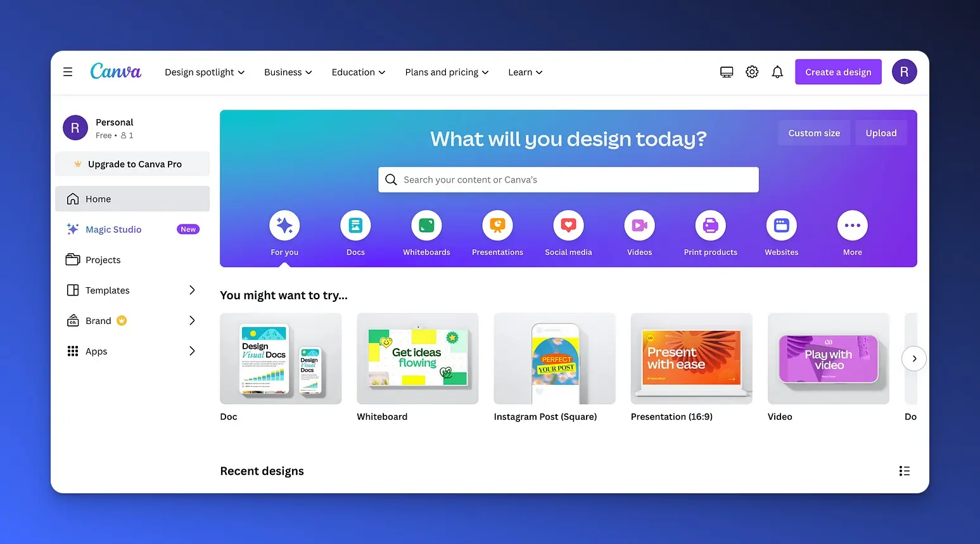Open Projects in the sidebar
The width and height of the screenshot is (980, 544).
[x=132, y=260]
